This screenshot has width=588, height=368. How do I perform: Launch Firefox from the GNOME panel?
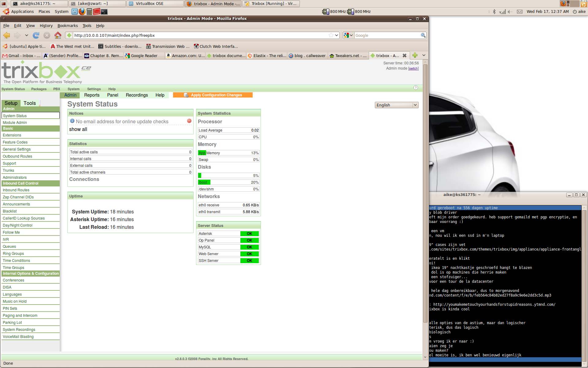[82, 11]
